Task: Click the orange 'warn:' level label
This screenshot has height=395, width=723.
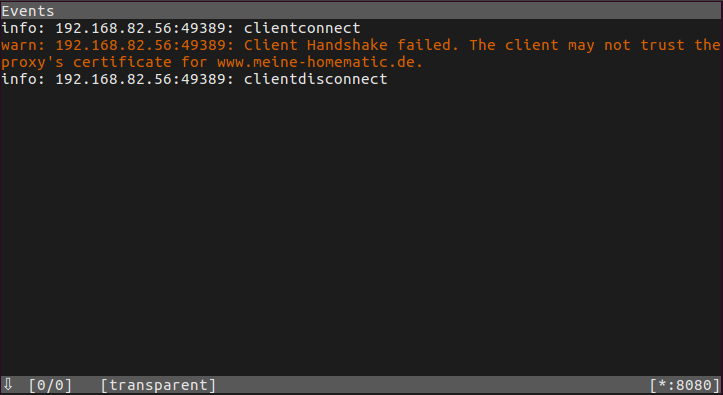Action: [24, 45]
